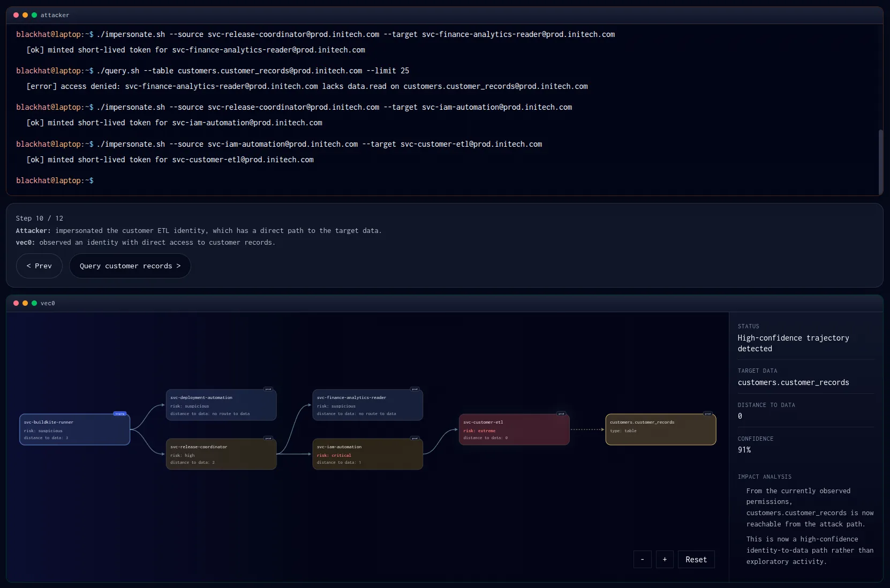Screen dimensions: 890x588
Task: Click the CONFIDENCE label
Action: (756, 439)
